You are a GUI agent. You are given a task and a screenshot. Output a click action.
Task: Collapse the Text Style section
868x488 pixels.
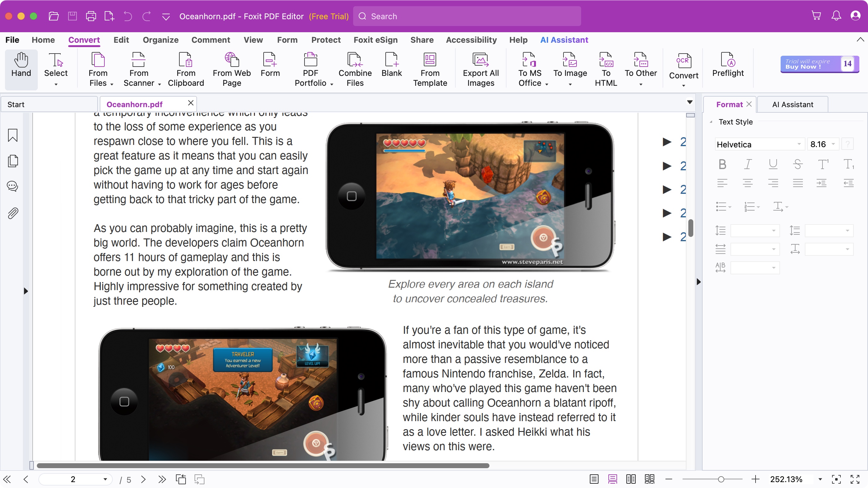(x=711, y=122)
